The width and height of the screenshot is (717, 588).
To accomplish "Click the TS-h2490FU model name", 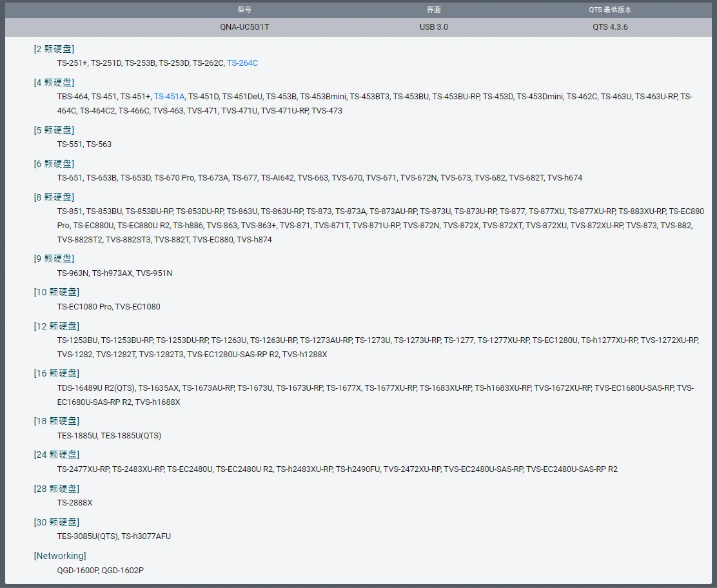I will click(358, 469).
